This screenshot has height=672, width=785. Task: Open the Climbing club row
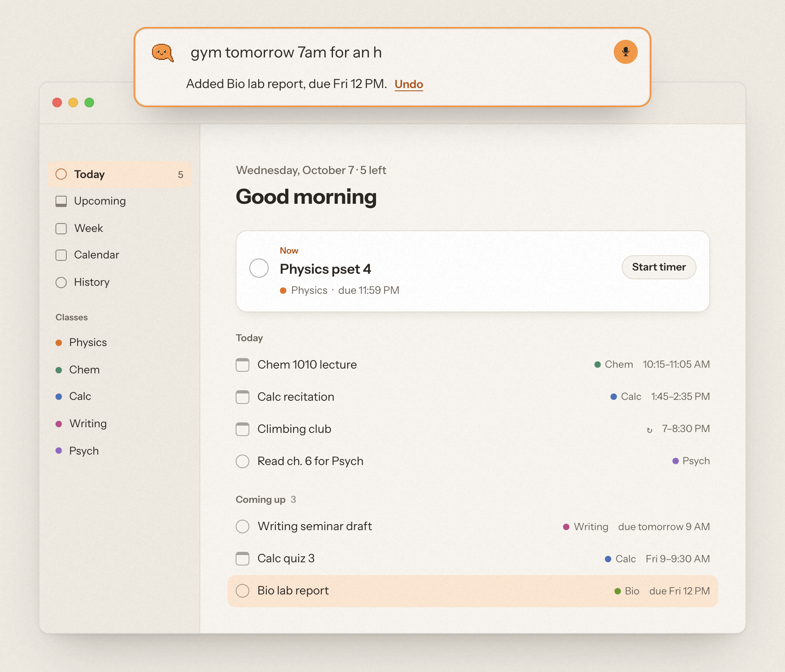tap(473, 429)
